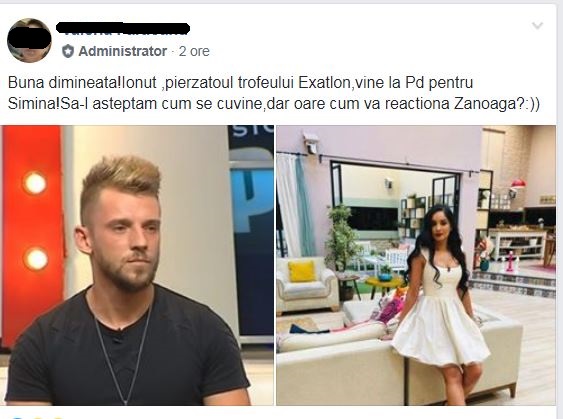563x419 pixels.
Task: Click the yellow pillow in the right photo
Action: coord(302,271)
